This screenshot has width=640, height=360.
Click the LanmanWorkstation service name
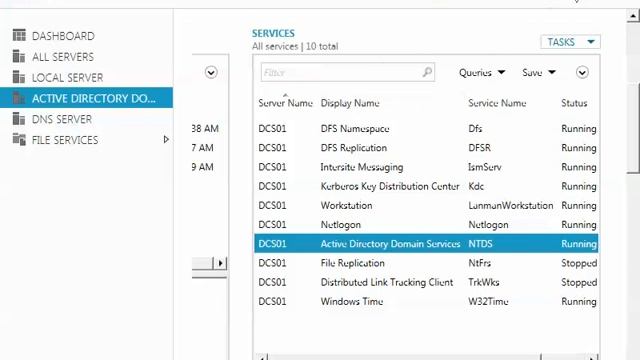tap(511, 205)
